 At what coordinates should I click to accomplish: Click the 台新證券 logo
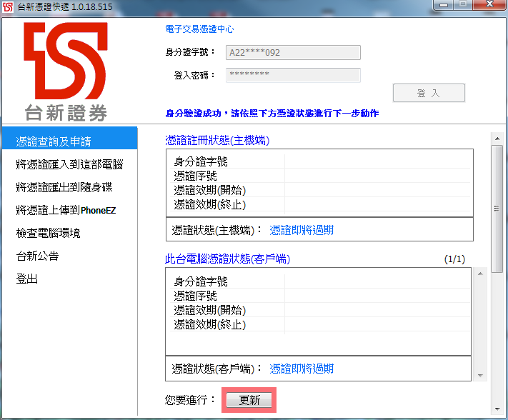click(66, 72)
